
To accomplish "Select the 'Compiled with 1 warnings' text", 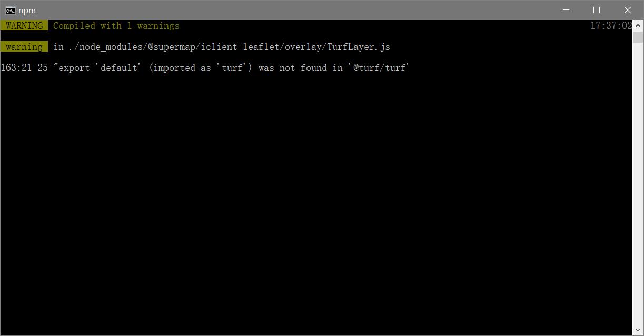I will point(116,26).
